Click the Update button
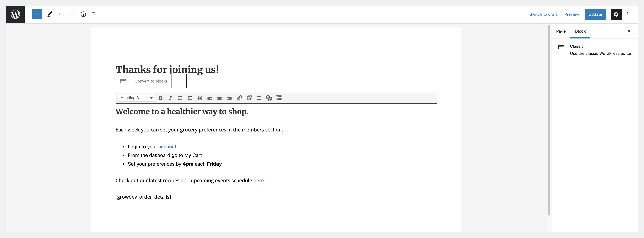This screenshot has height=238, width=644. [x=595, y=14]
